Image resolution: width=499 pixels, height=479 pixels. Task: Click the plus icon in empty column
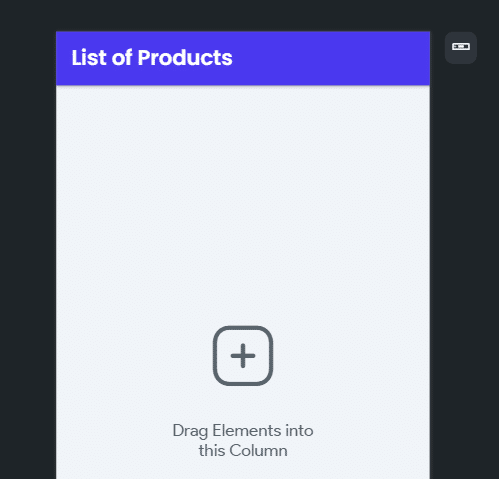pyautogui.click(x=243, y=356)
